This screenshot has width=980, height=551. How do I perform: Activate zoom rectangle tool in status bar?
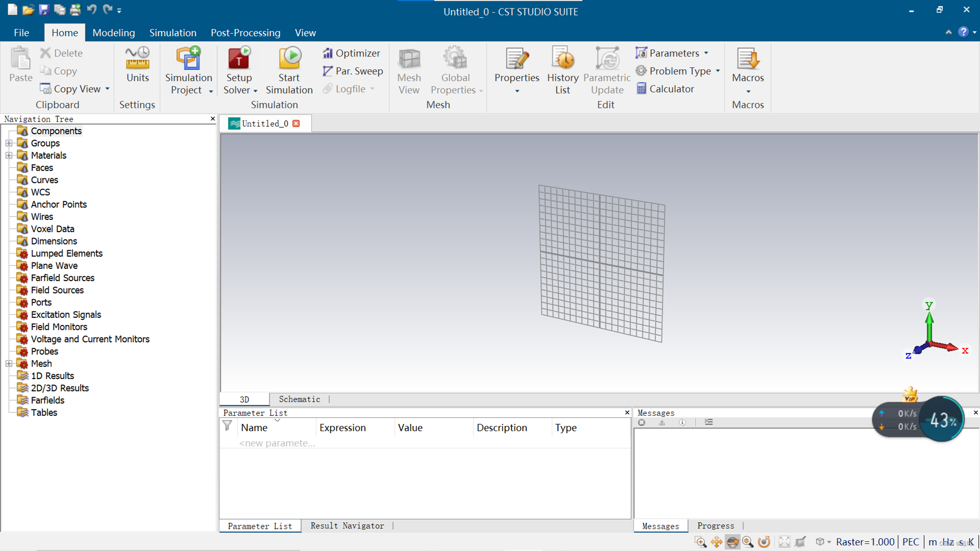click(x=701, y=542)
